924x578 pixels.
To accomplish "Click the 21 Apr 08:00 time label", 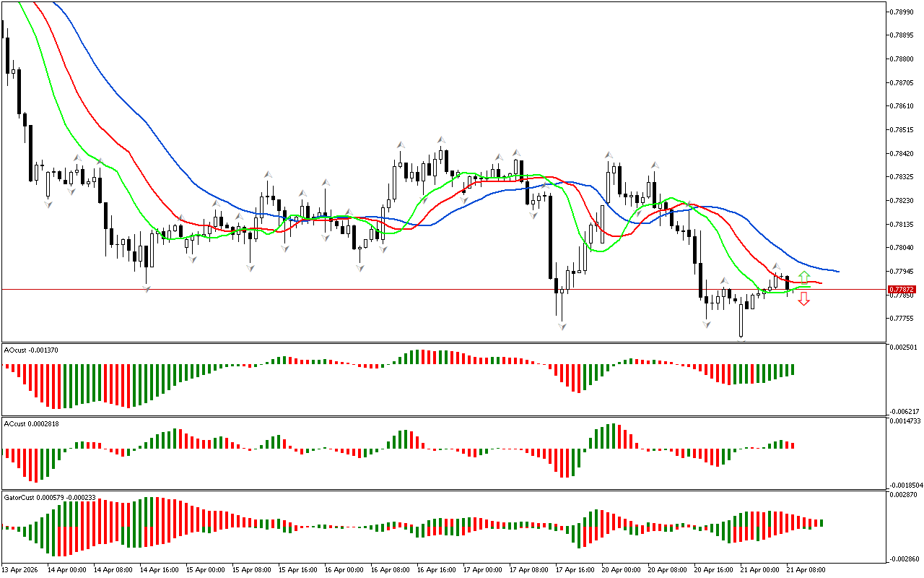I will 806,570.
